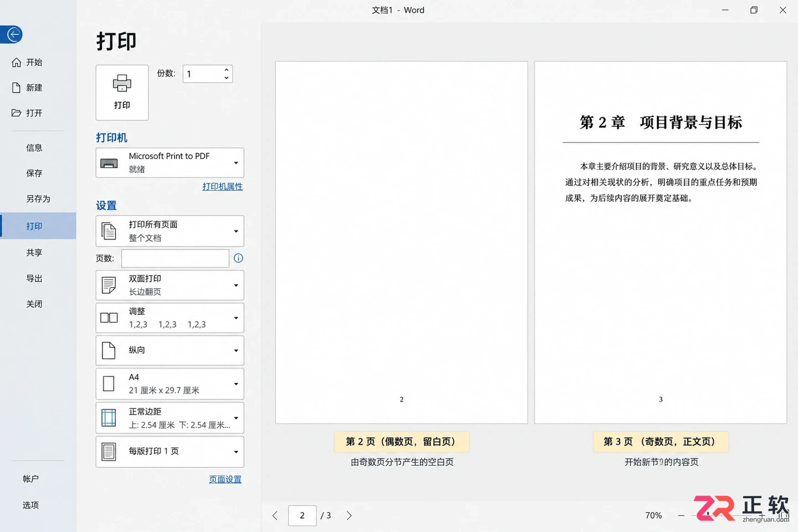Click the current page number box showing 2
The width and height of the screenshot is (798, 532).
tap(302, 515)
